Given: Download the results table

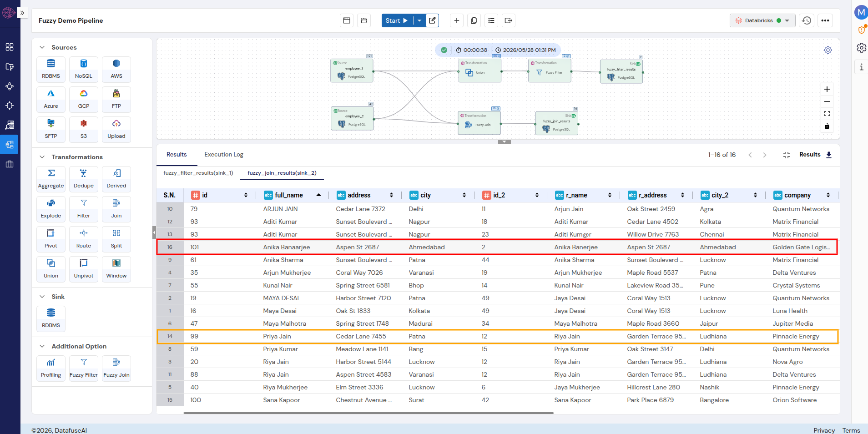Looking at the screenshot, I should click(x=829, y=155).
